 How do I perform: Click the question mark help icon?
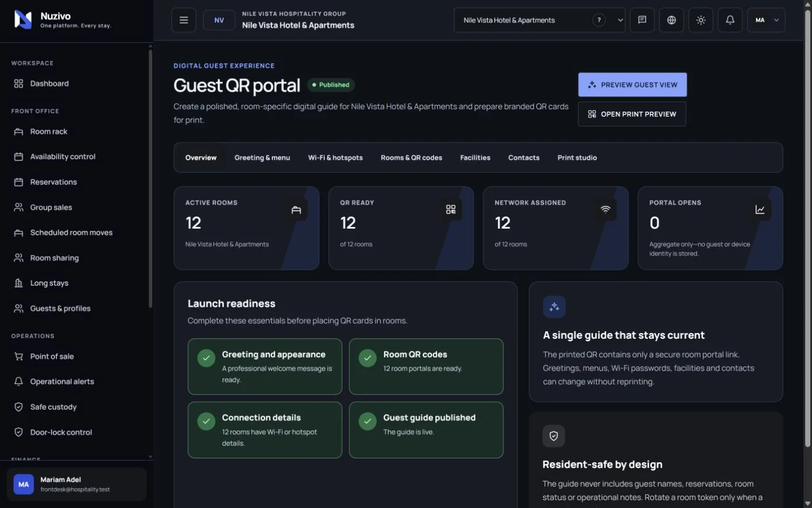(x=599, y=20)
